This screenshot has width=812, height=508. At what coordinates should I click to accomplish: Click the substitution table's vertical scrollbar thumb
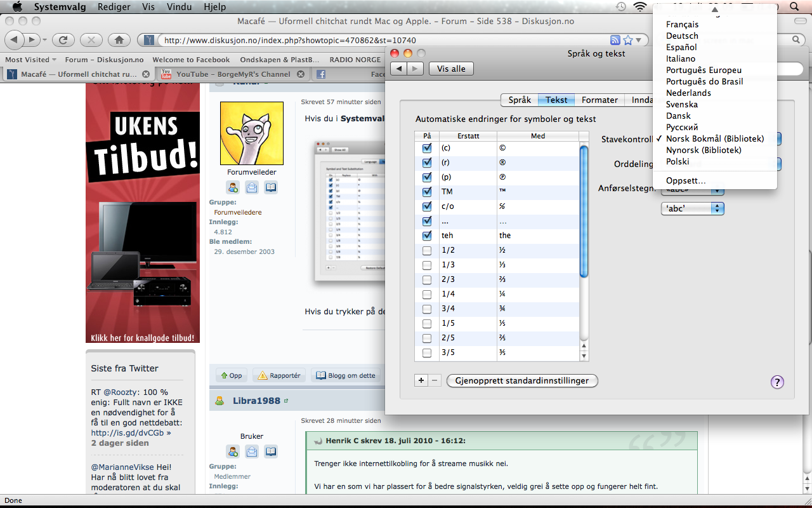pos(584,211)
